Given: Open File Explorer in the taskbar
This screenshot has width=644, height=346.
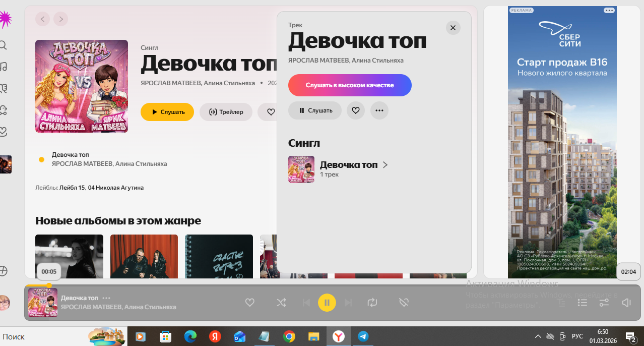Looking at the screenshot, I should (313, 336).
